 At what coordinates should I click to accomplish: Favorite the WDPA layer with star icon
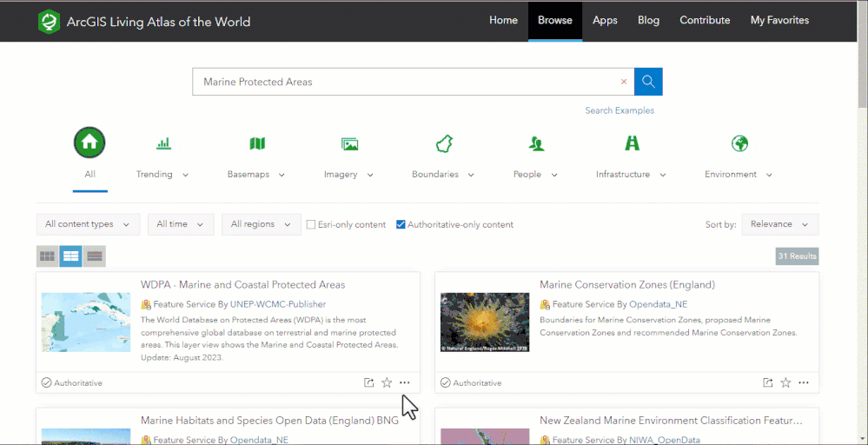[387, 382]
